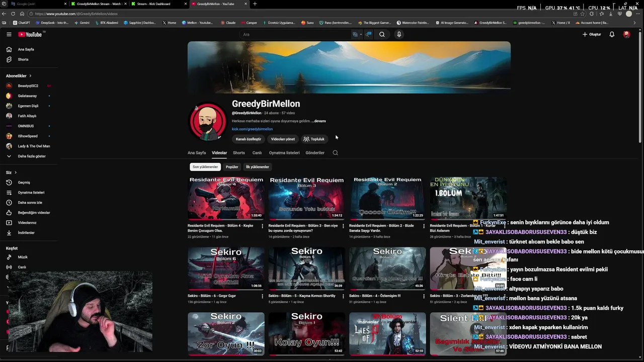
Task: Select the Popüler filter chip
Action: (x=232, y=167)
